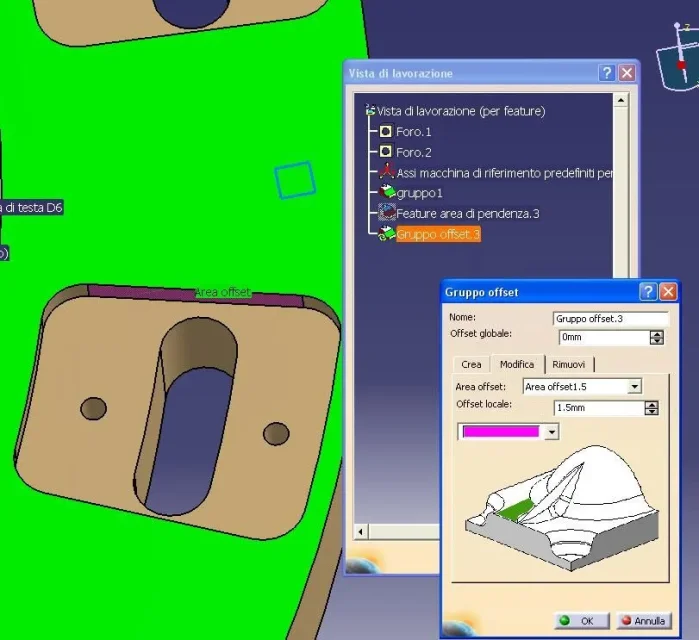699x640 pixels.
Task: Click the gruppo1 group icon
Action: 387,192
